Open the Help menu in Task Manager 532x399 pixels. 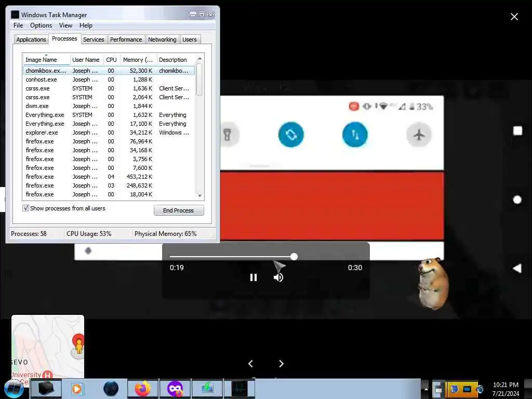(86, 25)
